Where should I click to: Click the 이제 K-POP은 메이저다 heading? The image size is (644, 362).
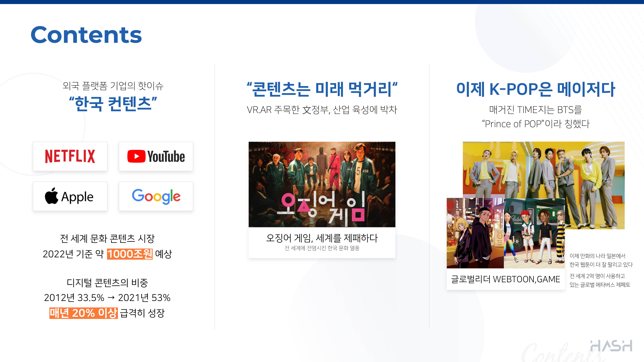[x=536, y=89]
